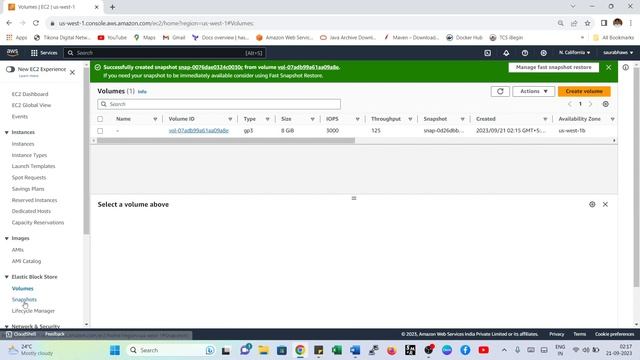The width and height of the screenshot is (640, 360).
Task: Open the Windows Start menu
Action: coord(115,350)
